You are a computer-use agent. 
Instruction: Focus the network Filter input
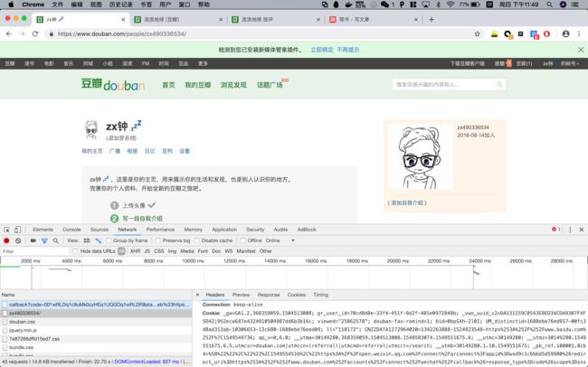[x=34, y=251]
